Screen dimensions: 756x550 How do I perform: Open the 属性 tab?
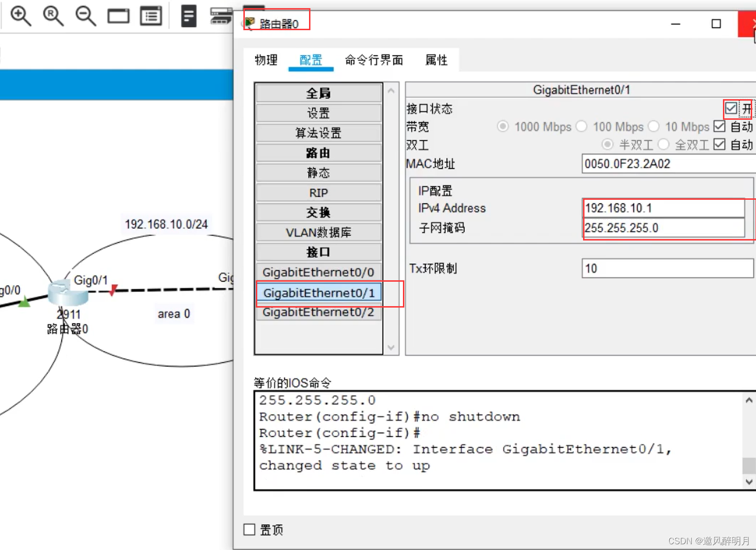tap(436, 60)
